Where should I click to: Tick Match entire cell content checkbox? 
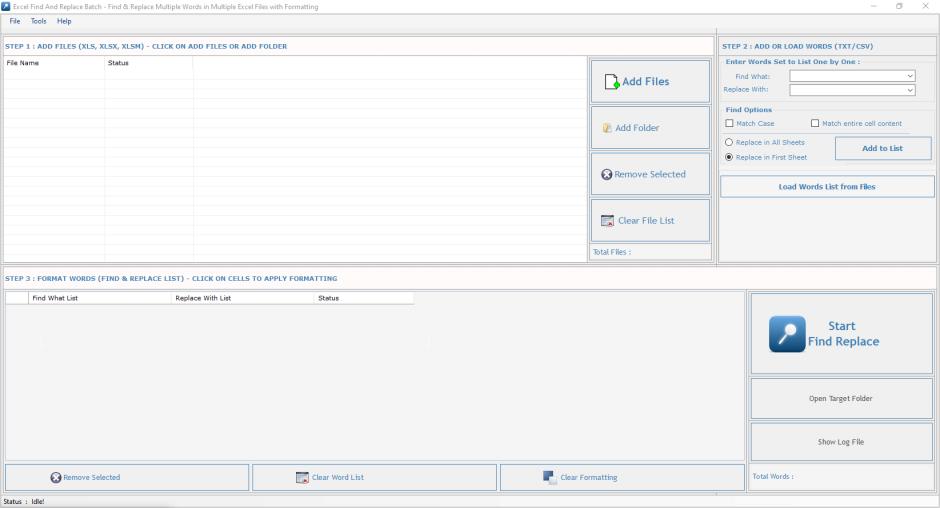[815, 123]
